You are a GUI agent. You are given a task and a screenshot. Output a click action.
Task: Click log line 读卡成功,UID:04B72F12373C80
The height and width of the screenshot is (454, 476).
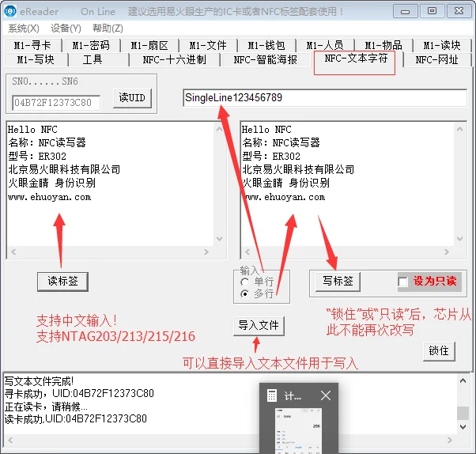click(x=76, y=419)
